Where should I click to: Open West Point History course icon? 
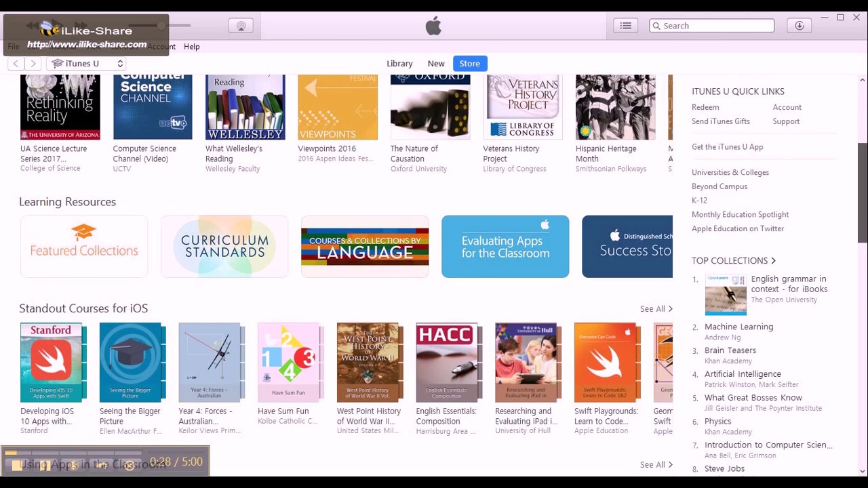click(370, 363)
